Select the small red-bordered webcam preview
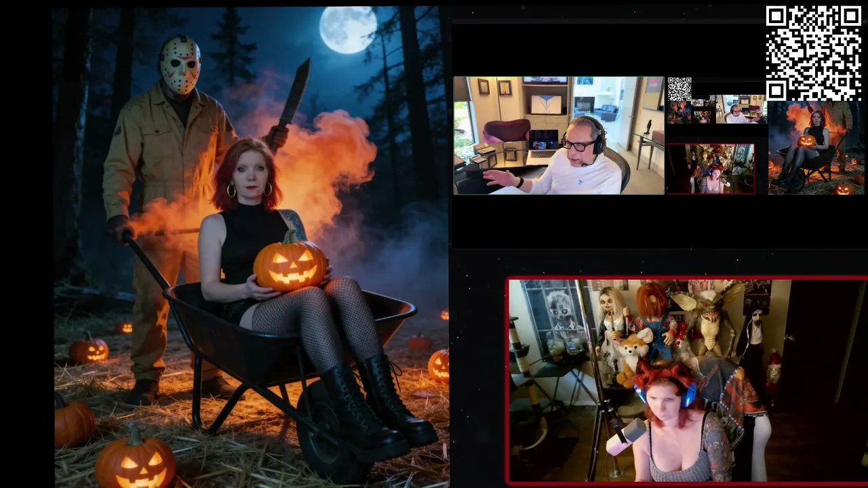Viewport: 868px width, 488px height. tap(711, 168)
